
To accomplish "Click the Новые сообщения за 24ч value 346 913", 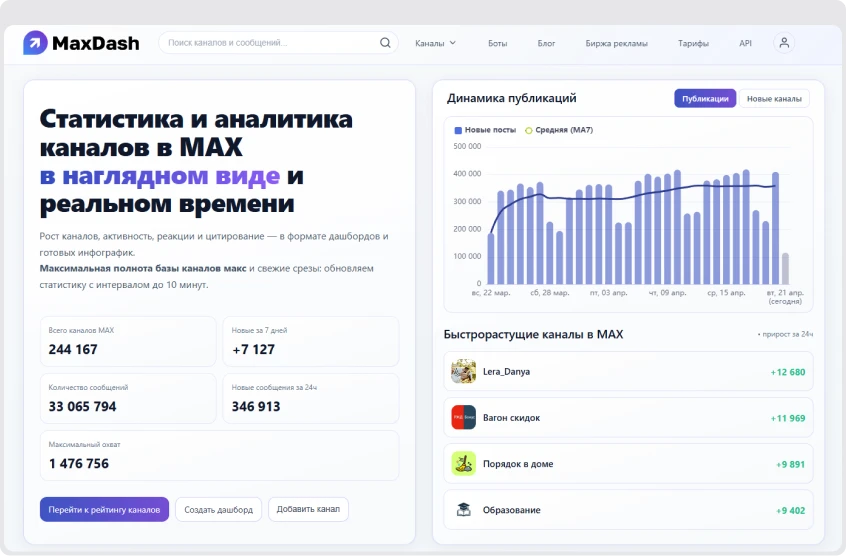I will pyautogui.click(x=256, y=407).
